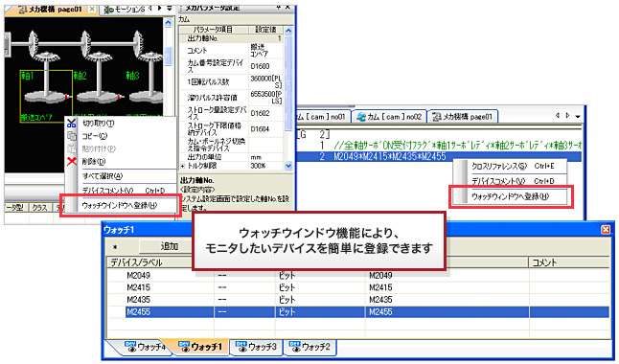The height and width of the screenshot is (364, 619).
Task: Click the scroll-down arrow of parameter list
Action: [288, 166]
